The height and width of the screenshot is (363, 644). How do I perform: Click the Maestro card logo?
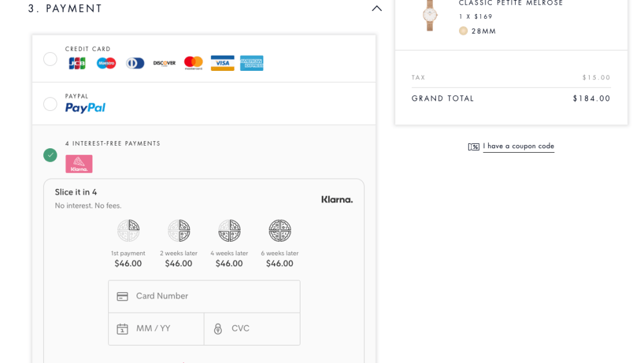coord(106,63)
